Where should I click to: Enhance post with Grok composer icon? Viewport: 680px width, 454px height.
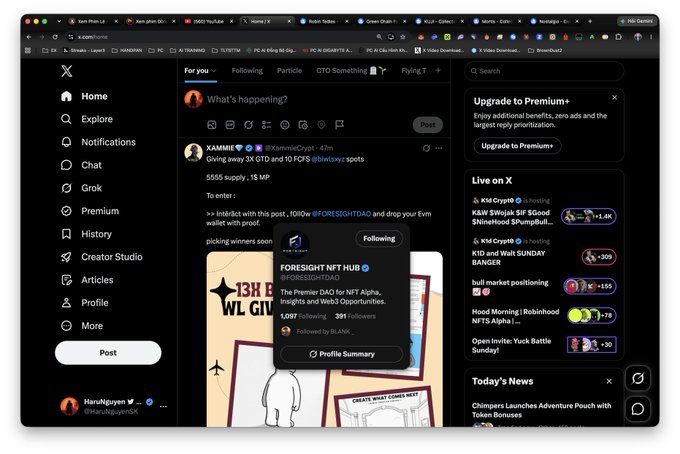tap(248, 125)
